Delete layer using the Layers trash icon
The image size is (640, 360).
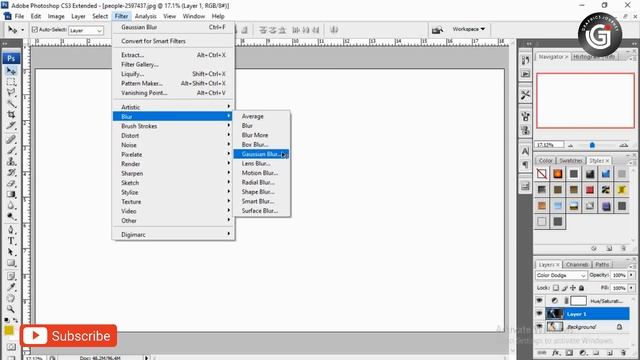(x=623, y=353)
